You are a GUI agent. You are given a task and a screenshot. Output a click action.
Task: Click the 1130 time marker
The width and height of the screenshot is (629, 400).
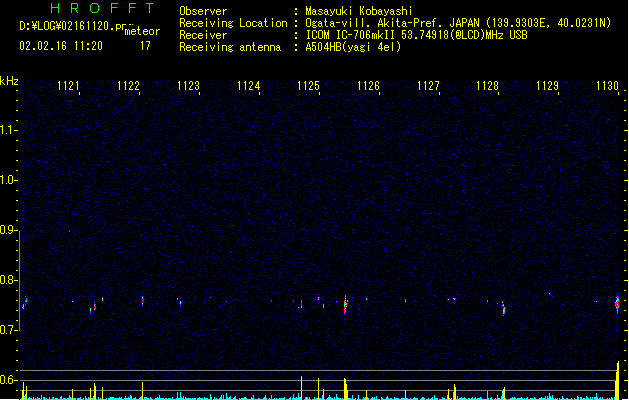pyautogui.click(x=607, y=86)
